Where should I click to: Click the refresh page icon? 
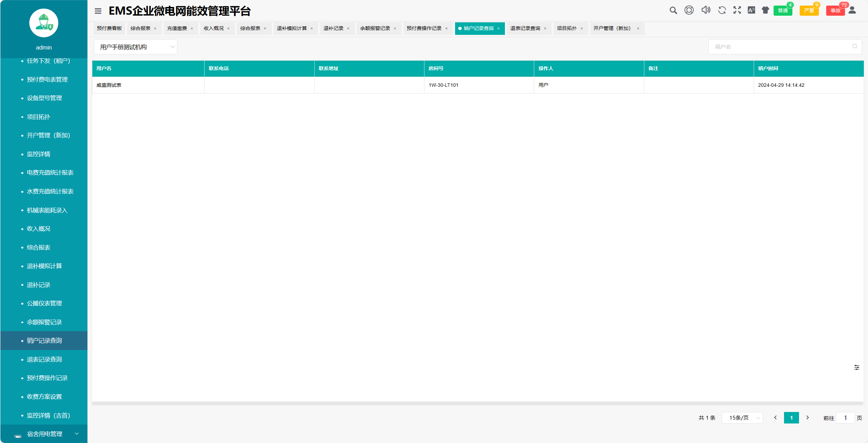pos(722,10)
